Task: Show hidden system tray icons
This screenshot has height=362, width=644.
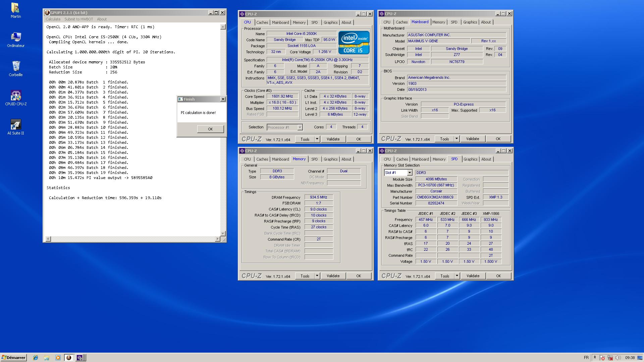Action: click(595, 358)
